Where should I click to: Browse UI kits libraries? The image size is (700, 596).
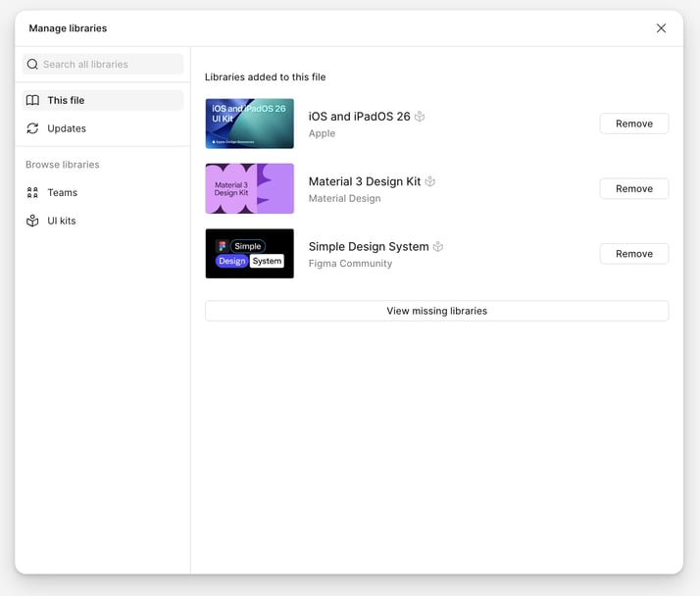point(103,221)
